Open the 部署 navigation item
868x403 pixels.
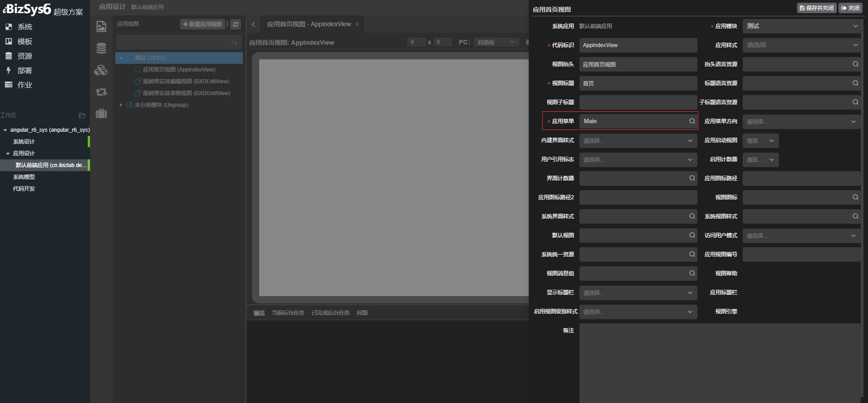pyautogui.click(x=19, y=70)
